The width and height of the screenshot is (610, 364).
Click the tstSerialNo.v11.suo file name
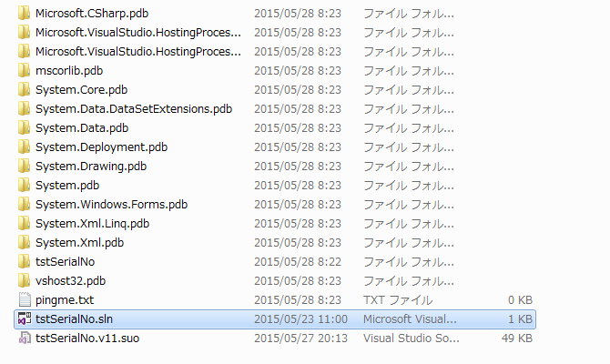point(87,339)
